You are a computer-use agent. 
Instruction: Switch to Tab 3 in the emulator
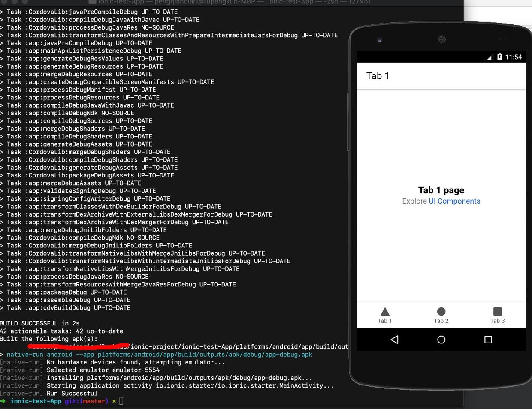coord(497,315)
